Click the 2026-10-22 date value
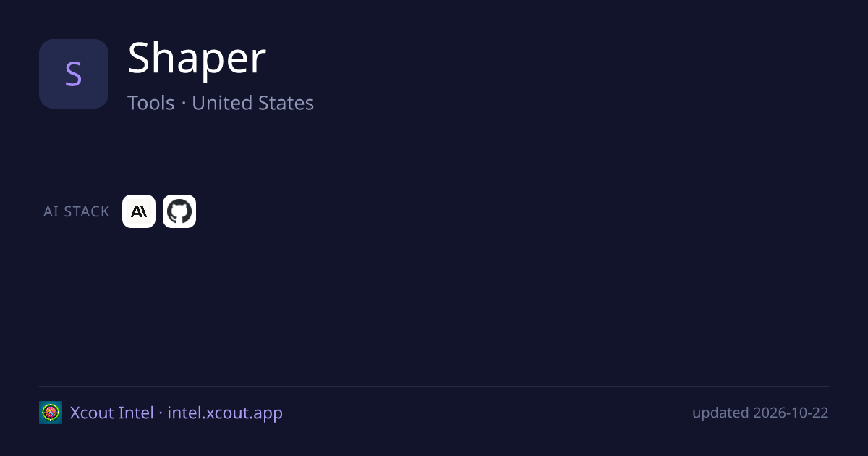The width and height of the screenshot is (868, 456). point(791,413)
